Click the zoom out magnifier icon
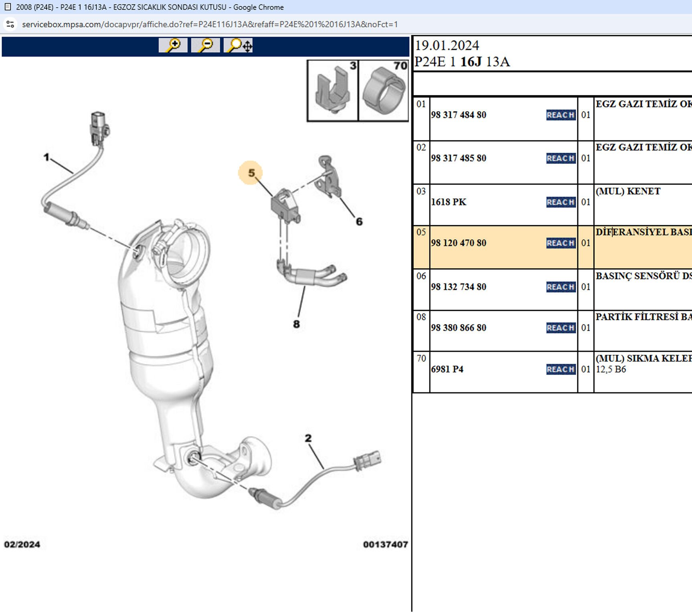692x616 pixels. pyautogui.click(x=206, y=45)
